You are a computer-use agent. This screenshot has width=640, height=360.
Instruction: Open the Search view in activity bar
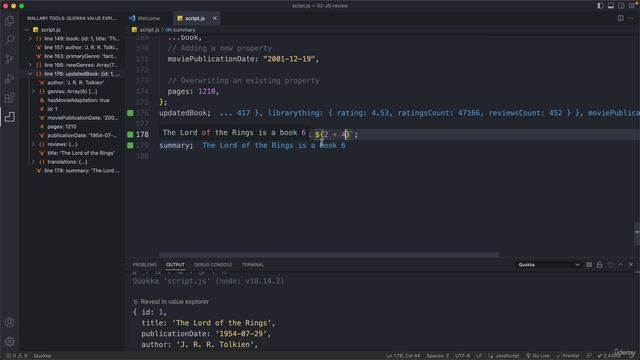9,40
